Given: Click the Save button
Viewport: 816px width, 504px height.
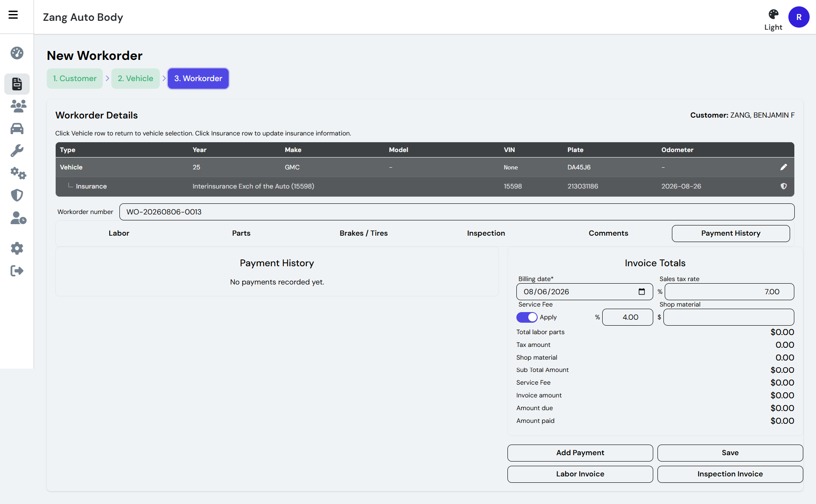Looking at the screenshot, I should (730, 453).
